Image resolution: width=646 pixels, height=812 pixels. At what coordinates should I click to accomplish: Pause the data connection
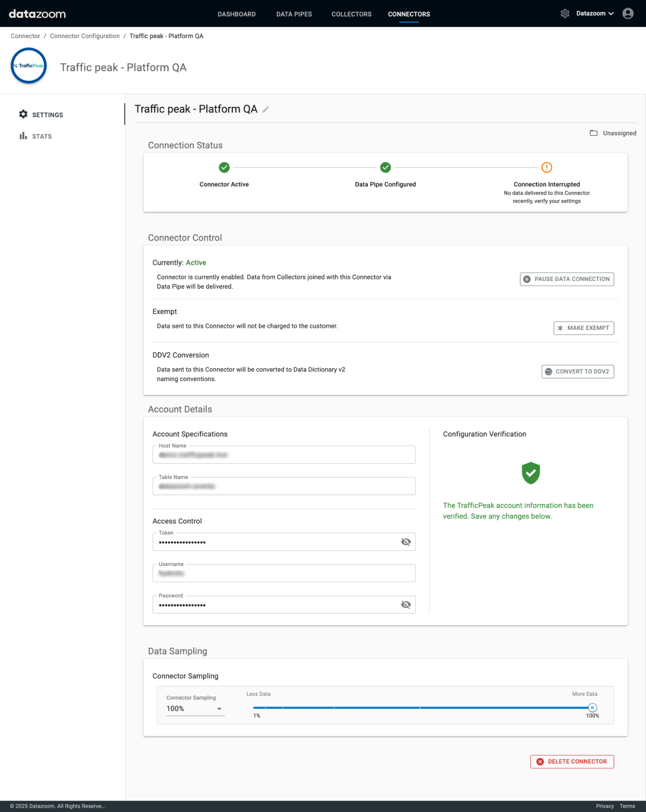pyautogui.click(x=567, y=279)
